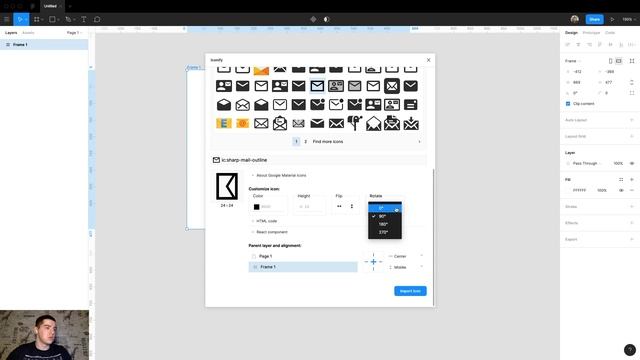Click horizontal flip icon
Image resolution: width=640 pixels, height=360 pixels.
[x=339, y=207]
